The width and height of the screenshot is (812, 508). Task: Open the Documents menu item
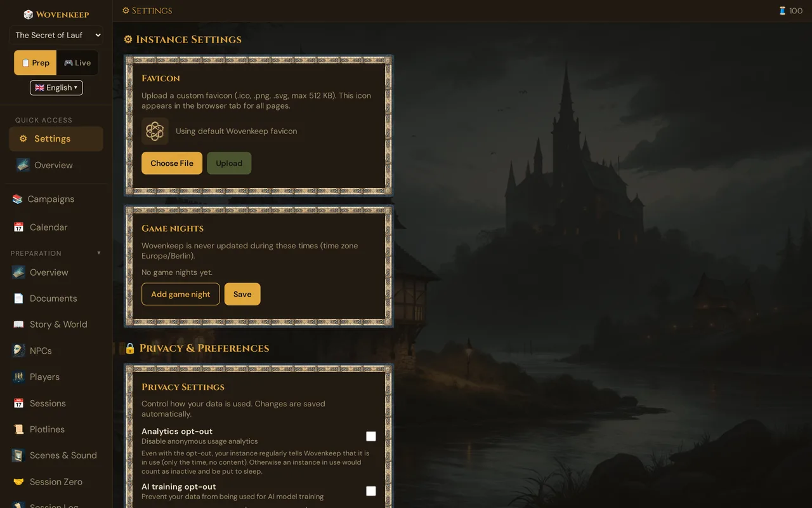point(56,298)
